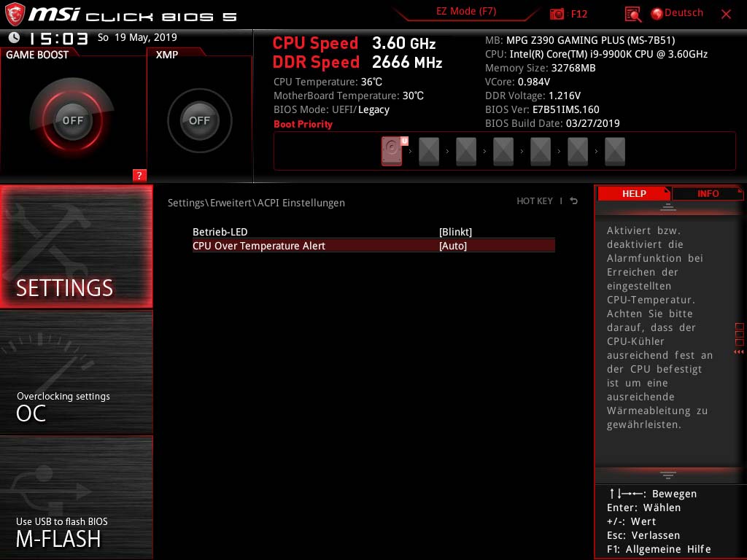Open the [Auto] value dropdown
747x560 pixels.
(452, 246)
